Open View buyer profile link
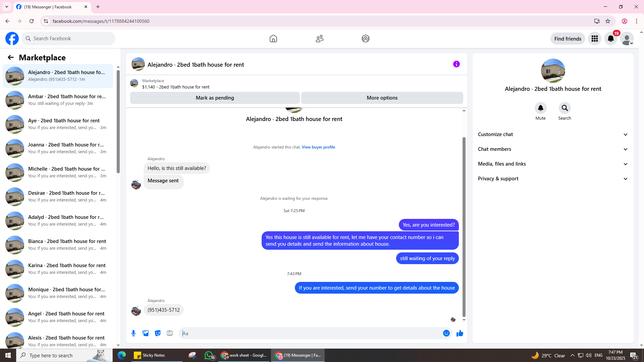 pyautogui.click(x=318, y=147)
